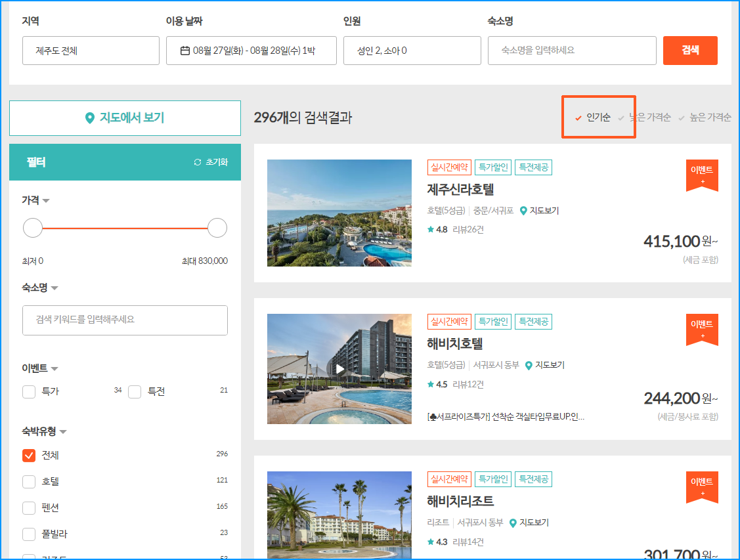Click 특전제공 tag on 해비치리조트

click(x=533, y=479)
